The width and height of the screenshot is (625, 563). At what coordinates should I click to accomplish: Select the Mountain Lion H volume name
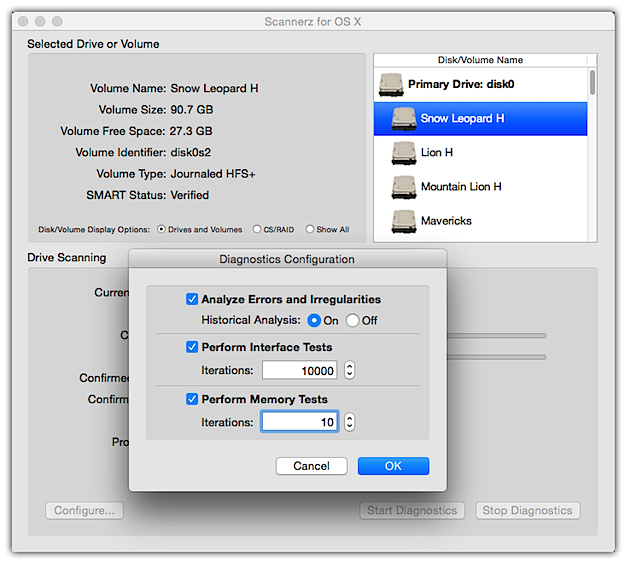(461, 187)
